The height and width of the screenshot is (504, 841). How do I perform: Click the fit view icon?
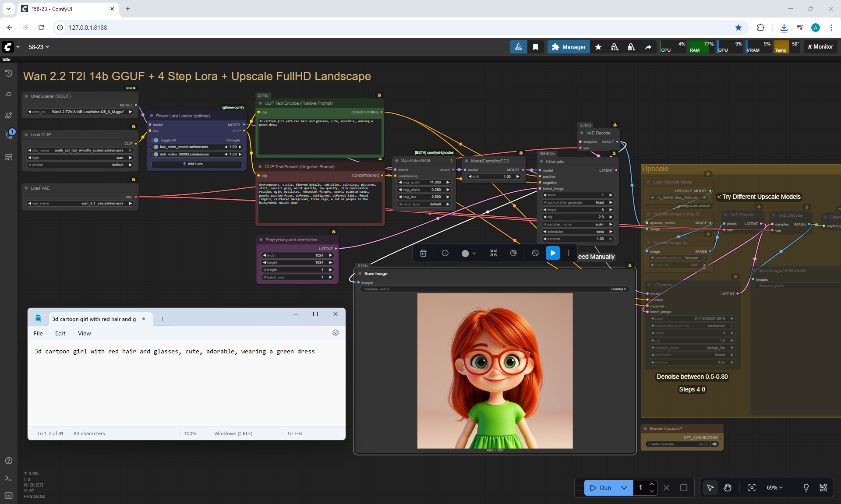tap(752, 488)
